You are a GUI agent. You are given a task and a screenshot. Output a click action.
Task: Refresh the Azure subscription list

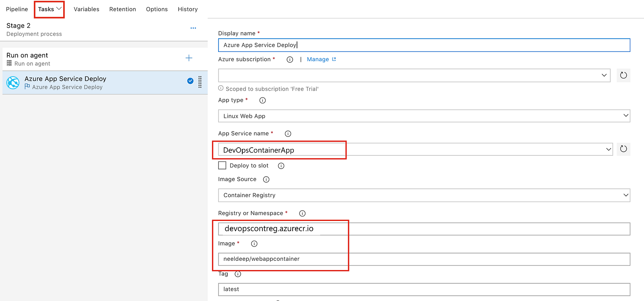[x=623, y=75]
